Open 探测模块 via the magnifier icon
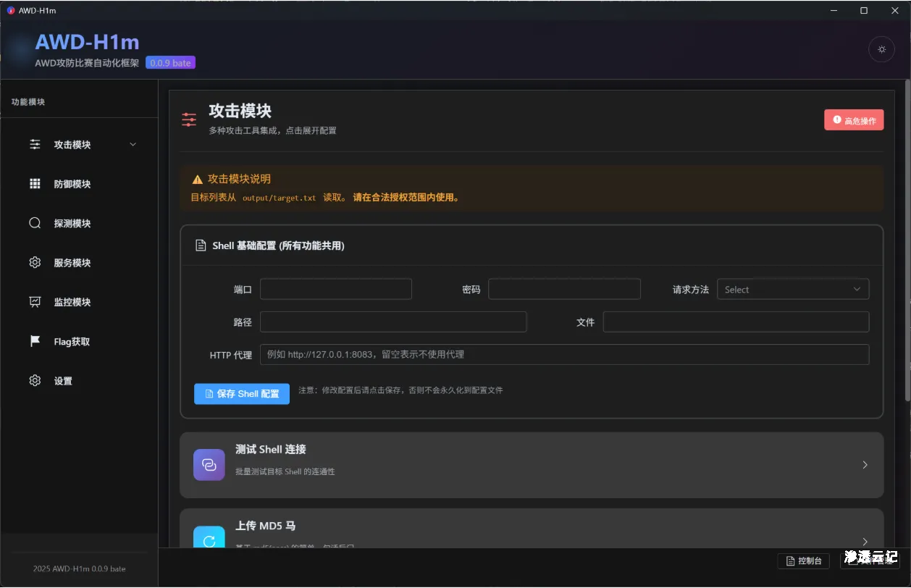 34,223
